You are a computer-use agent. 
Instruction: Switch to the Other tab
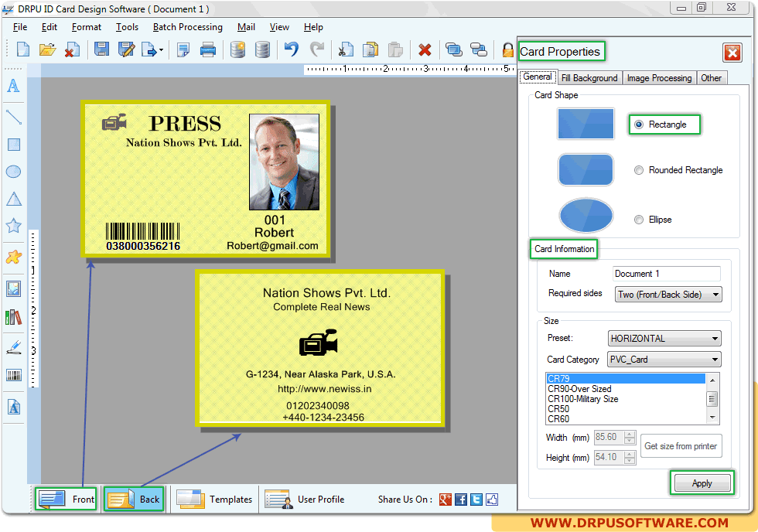[x=711, y=78]
